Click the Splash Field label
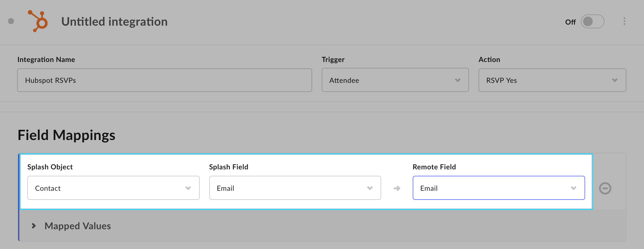This screenshot has width=644, height=249. (x=229, y=167)
